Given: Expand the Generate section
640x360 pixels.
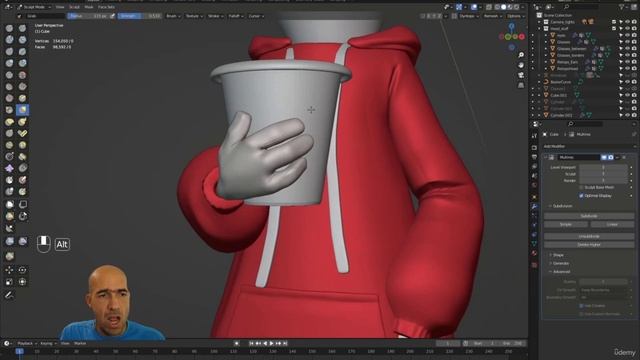Looking at the screenshot, I should pyautogui.click(x=560, y=263).
